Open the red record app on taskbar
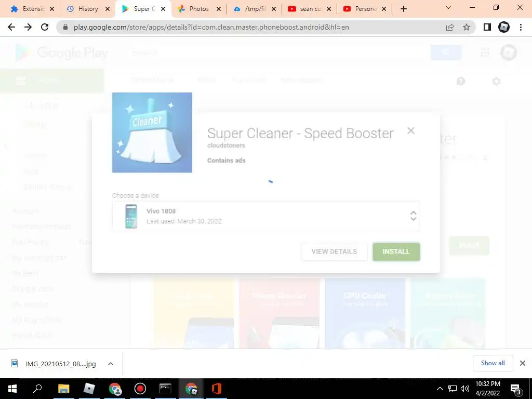The image size is (532, 399). coord(140,389)
